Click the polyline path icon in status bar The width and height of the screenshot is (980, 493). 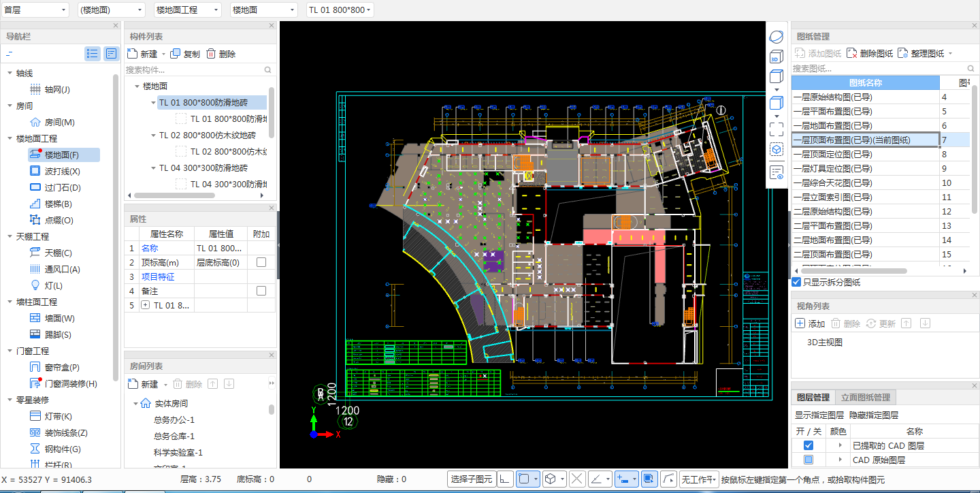pos(669,479)
